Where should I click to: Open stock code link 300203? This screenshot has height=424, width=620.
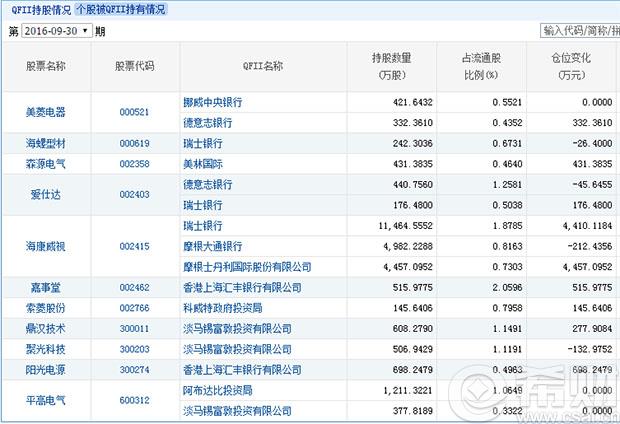(134, 349)
